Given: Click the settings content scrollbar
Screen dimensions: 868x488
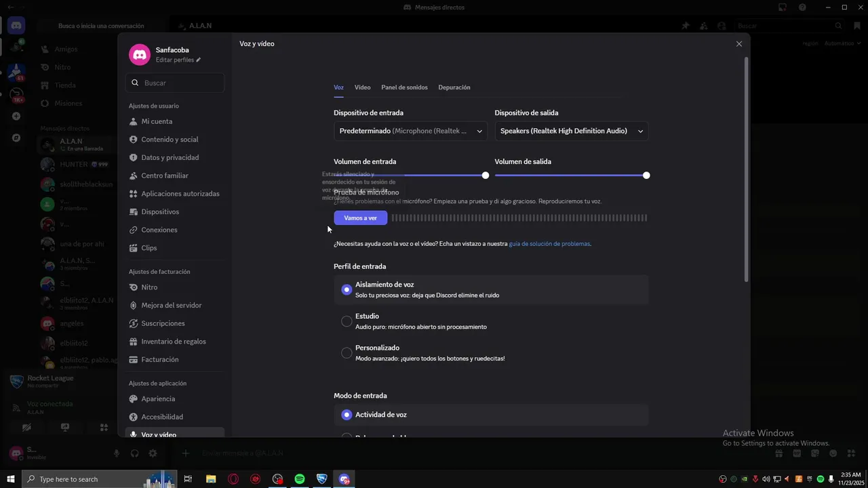Looking at the screenshot, I should pos(747,169).
